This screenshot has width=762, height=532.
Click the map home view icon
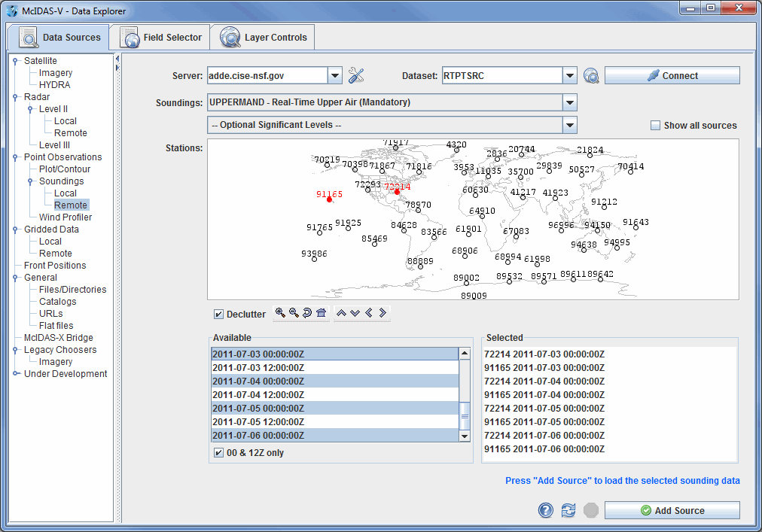tap(321, 312)
